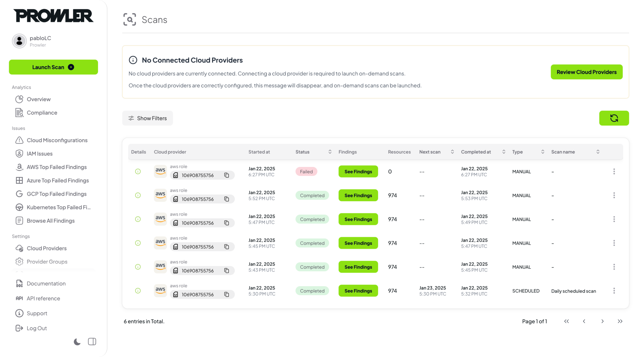Viewport: 644px width, 357px height.
Task: Collapse the sidebar using the panel toggle icon
Action: pyautogui.click(x=92, y=342)
